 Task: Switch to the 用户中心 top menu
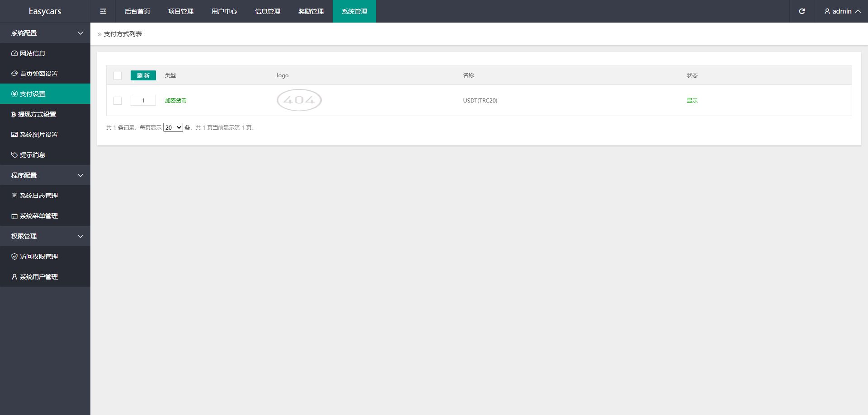coord(224,11)
